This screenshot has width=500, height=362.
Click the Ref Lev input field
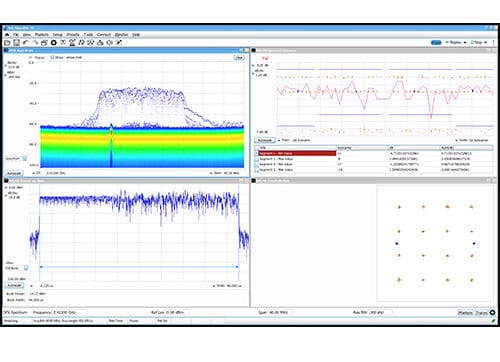pyautogui.click(x=178, y=312)
